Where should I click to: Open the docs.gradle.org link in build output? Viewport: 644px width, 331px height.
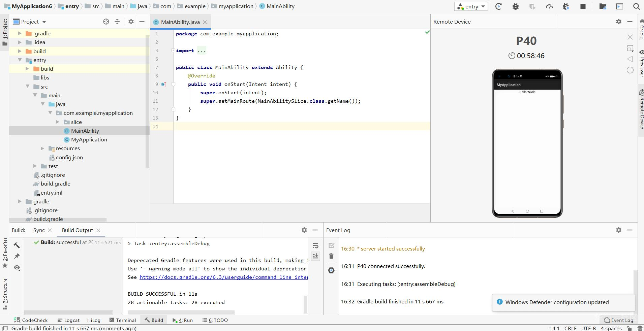[224, 277]
